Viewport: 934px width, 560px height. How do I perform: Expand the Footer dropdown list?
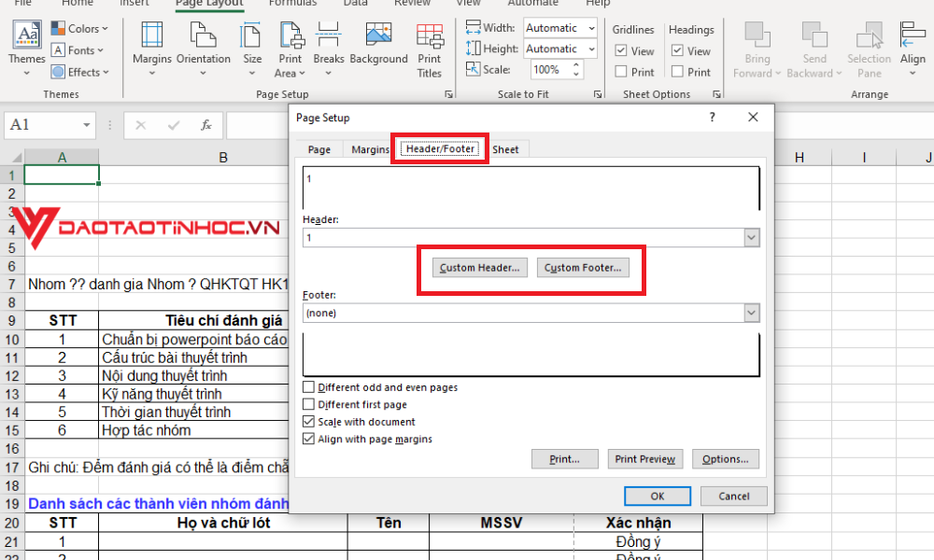tap(752, 313)
